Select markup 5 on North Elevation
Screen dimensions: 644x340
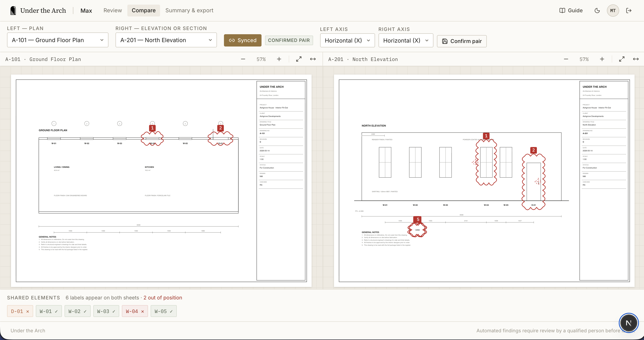pos(418,220)
